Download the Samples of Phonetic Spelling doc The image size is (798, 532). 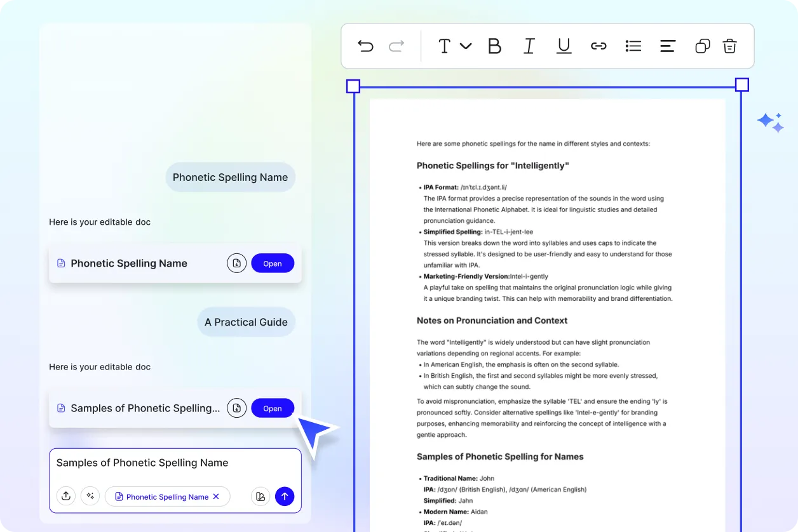tap(236, 408)
